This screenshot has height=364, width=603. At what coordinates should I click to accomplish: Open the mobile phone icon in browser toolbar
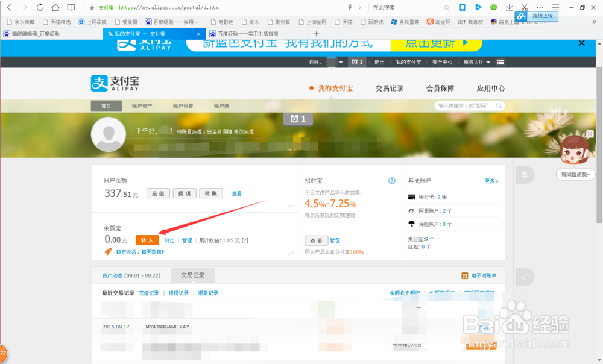coord(463,7)
